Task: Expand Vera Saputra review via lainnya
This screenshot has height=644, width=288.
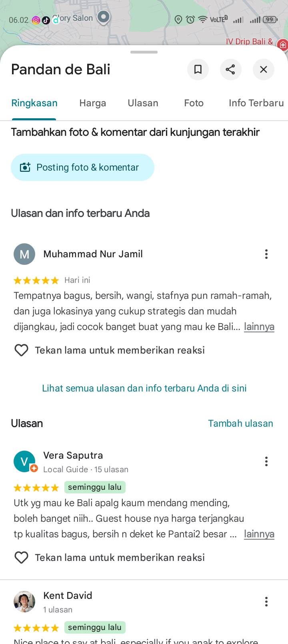Action: click(x=259, y=534)
